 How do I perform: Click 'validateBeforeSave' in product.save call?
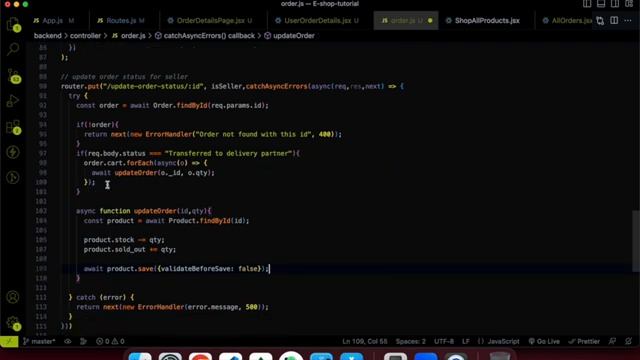point(196,269)
